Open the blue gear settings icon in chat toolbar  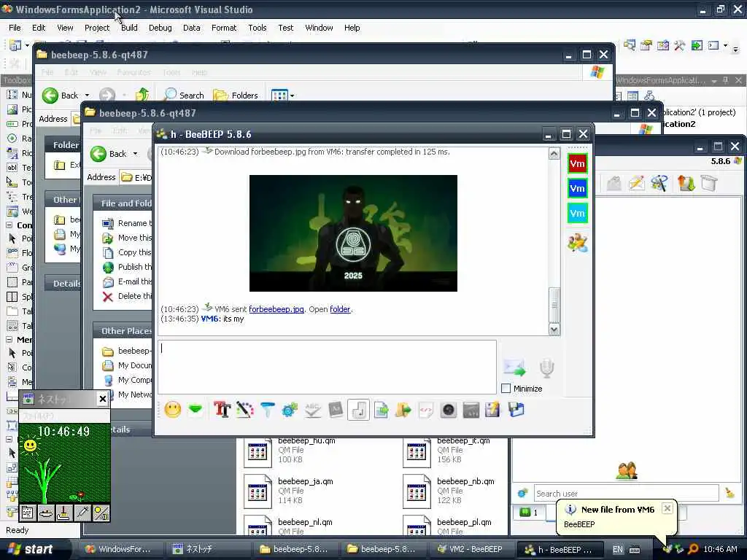coord(290,410)
